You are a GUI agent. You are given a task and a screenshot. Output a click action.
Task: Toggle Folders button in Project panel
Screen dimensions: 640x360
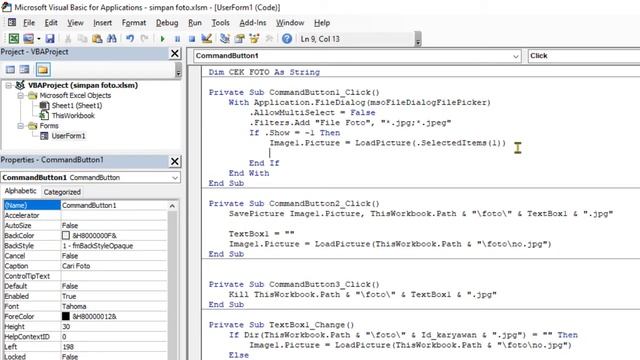click(43, 69)
